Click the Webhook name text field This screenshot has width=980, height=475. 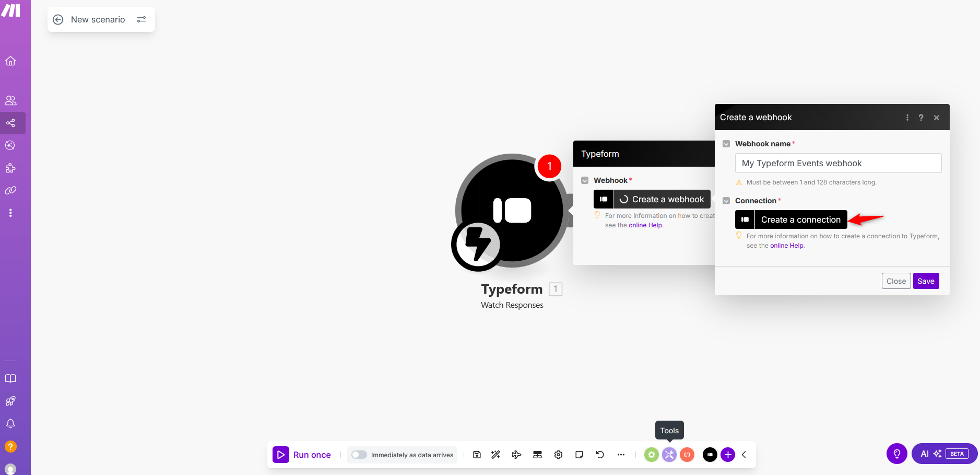tap(838, 163)
